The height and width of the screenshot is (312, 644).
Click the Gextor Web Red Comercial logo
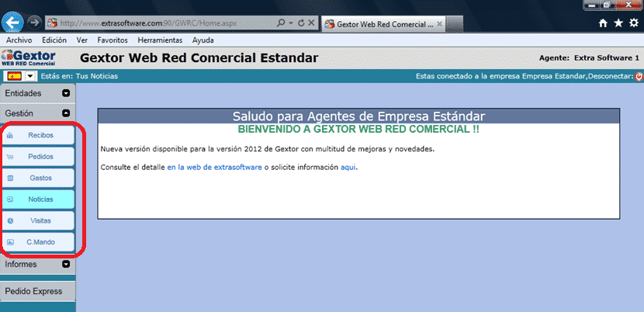(x=29, y=58)
